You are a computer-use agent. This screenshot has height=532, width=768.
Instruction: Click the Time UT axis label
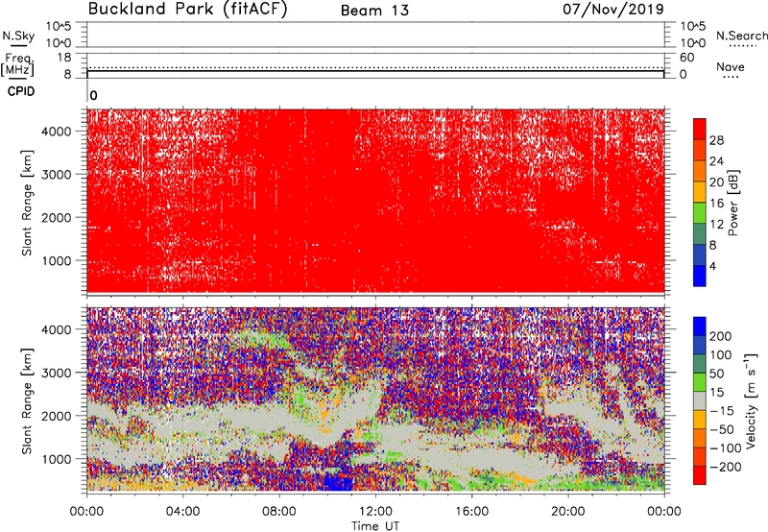coord(375,526)
